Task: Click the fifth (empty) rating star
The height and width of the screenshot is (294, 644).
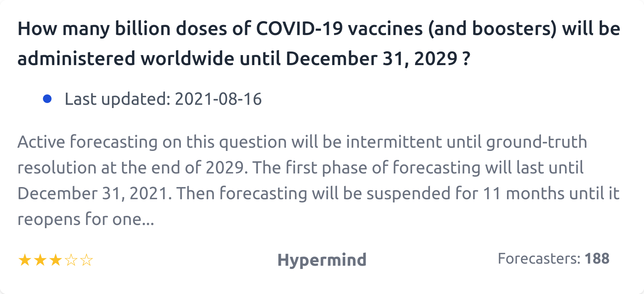Action: [87, 260]
